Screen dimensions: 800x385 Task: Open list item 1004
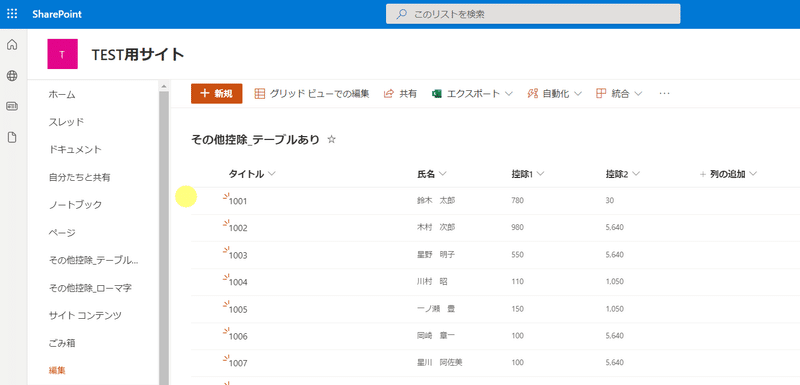click(238, 282)
